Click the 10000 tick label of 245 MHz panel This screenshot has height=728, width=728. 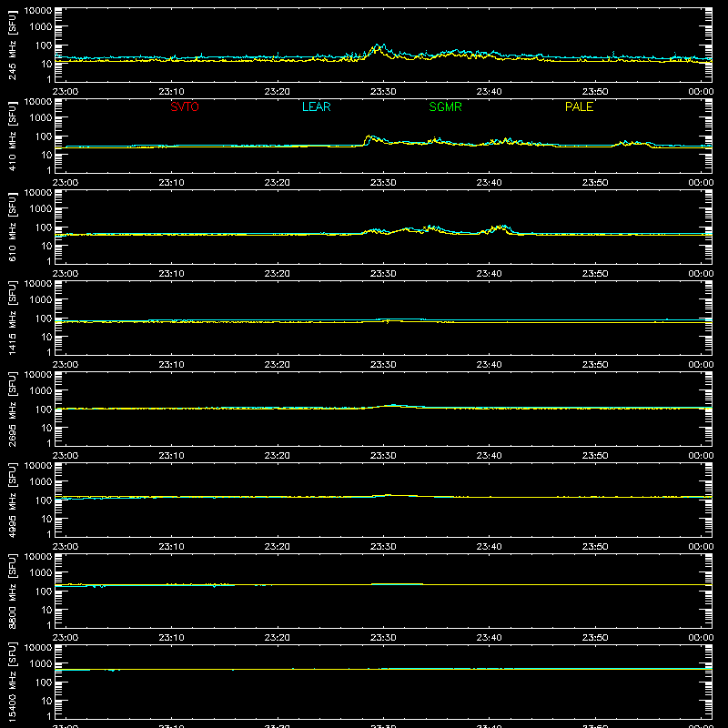coord(38,11)
